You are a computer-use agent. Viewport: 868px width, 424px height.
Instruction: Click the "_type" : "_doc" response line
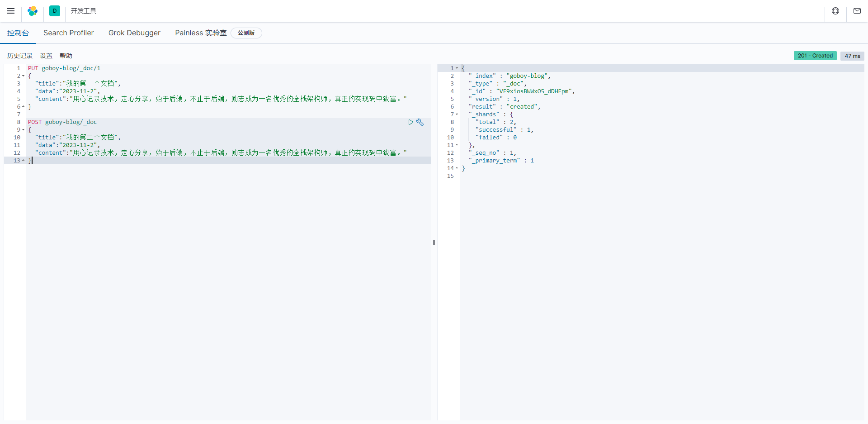tap(498, 84)
